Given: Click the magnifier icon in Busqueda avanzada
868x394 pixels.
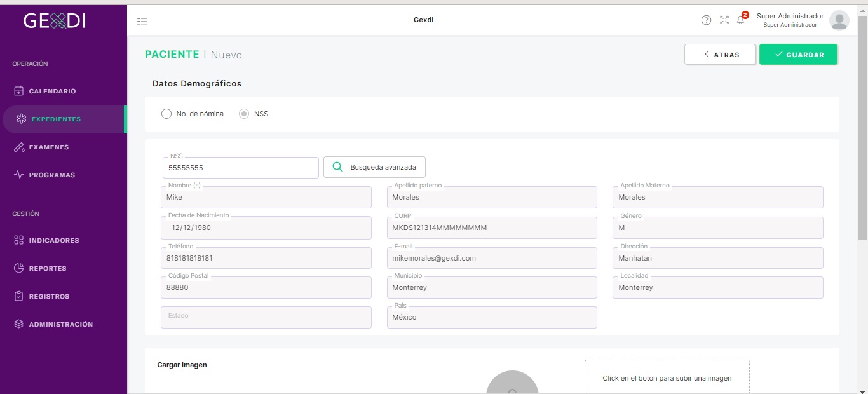Looking at the screenshot, I should click(x=338, y=167).
